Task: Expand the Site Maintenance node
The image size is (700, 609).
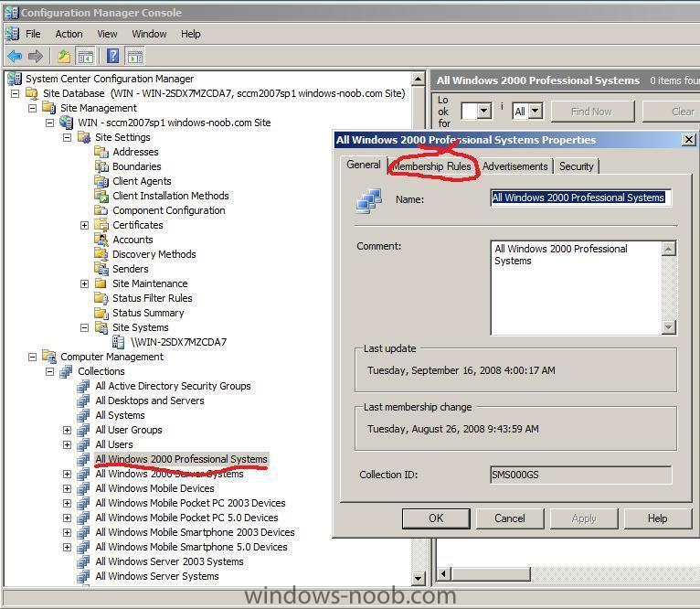Action: pyautogui.click(x=84, y=283)
